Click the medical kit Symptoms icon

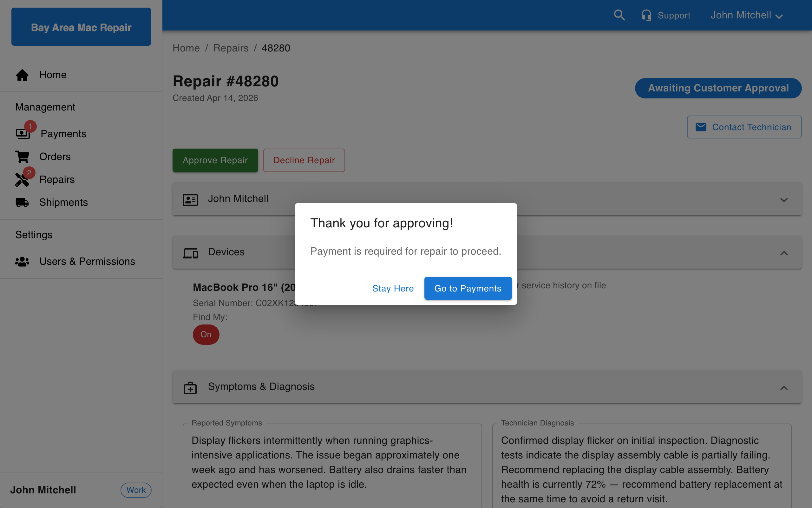190,388
